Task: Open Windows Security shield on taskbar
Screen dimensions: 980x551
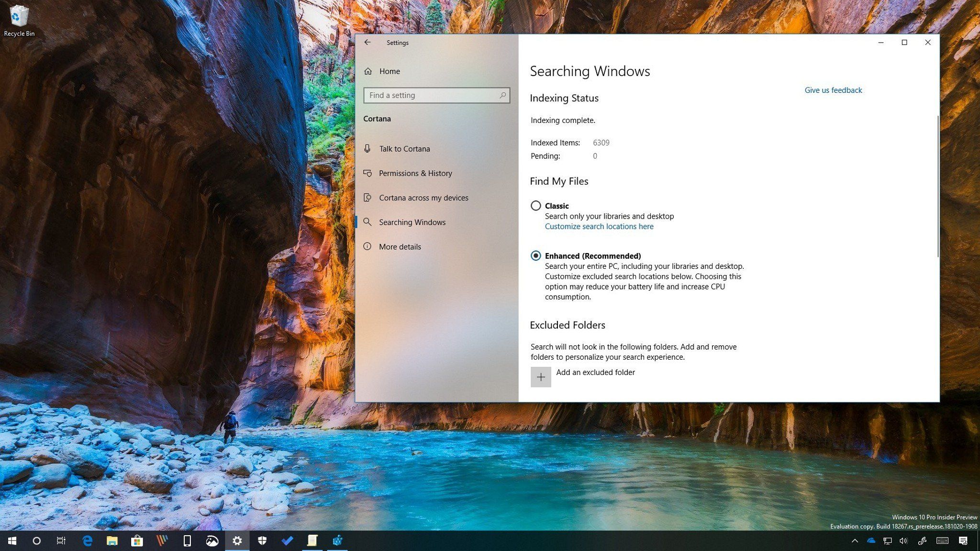Action: pos(262,541)
